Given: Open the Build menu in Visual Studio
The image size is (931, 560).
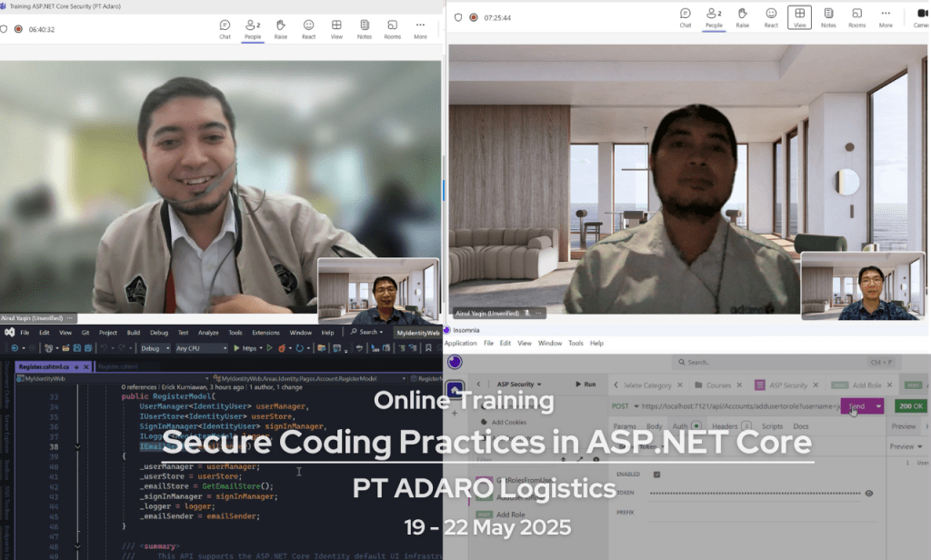Looking at the screenshot, I should click(x=134, y=333).
